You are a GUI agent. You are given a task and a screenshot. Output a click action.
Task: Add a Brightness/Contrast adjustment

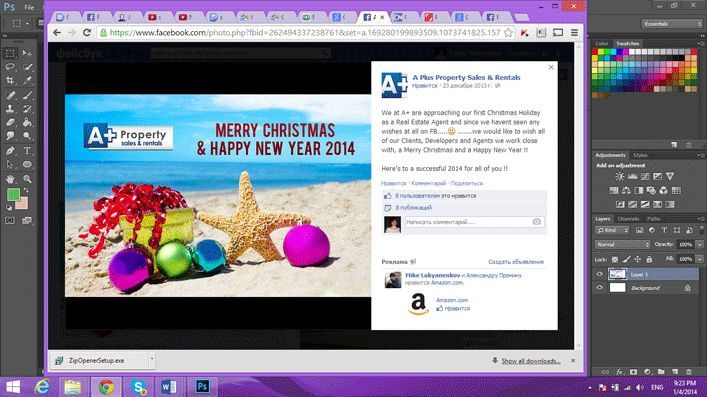click(620, 176)
